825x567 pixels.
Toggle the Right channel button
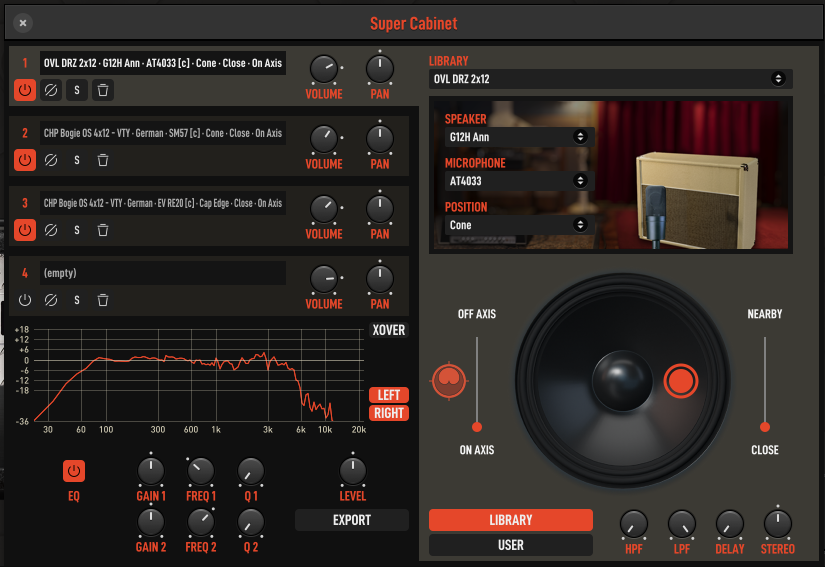click(389, 413)
